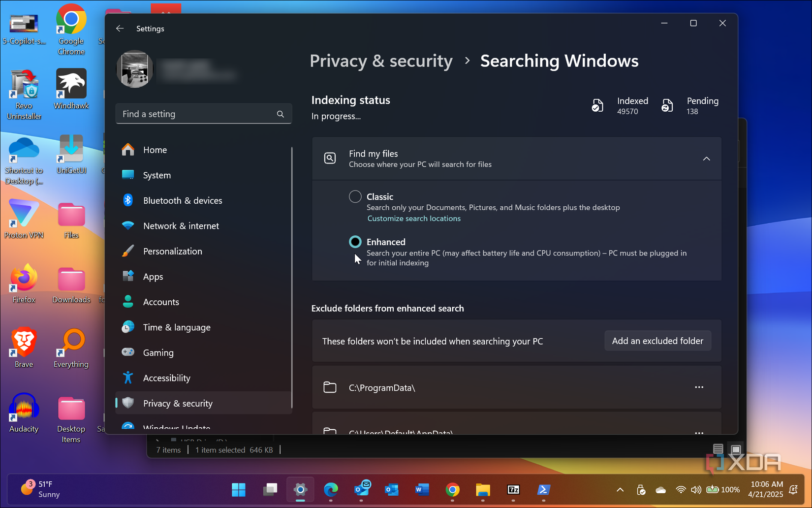Open Time & language settings
Viewport: 812px width, 508px height.
pos(176,327)
